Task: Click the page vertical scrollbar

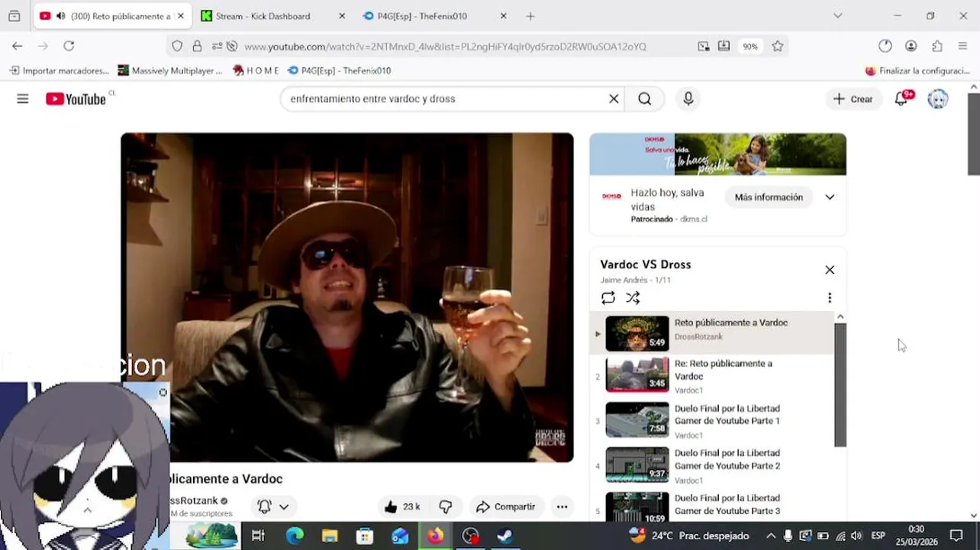Action: (973, 134)
